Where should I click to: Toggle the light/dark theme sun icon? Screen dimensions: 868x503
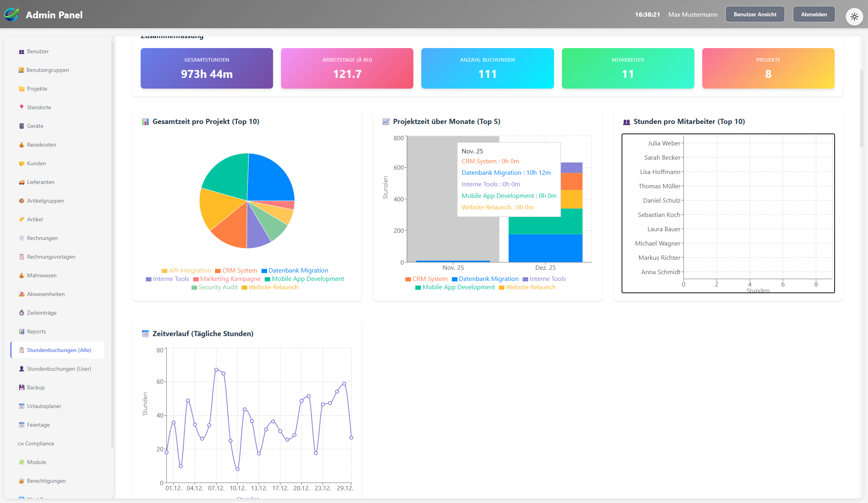pos(854,17)
